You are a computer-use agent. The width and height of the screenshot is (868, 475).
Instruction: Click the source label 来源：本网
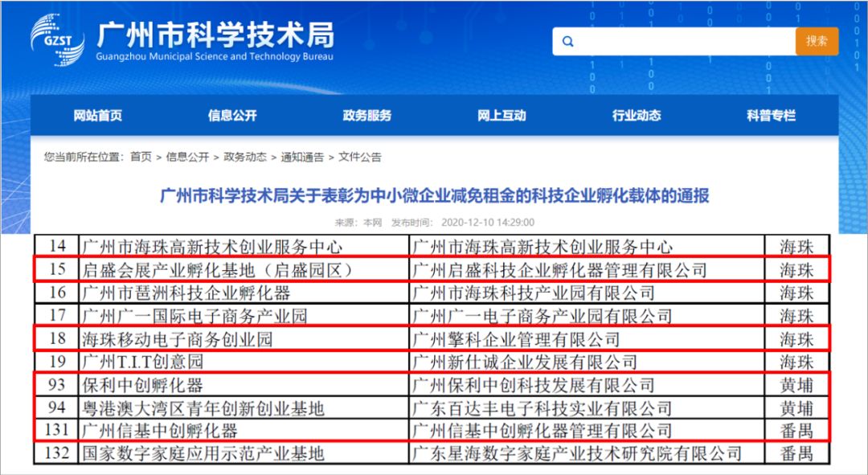pos(358,223)
